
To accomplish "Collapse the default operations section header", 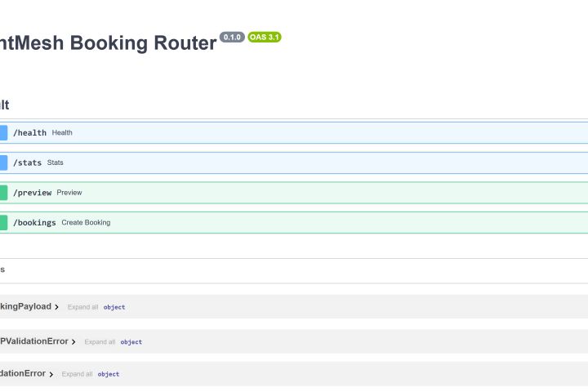I will (x=5, y=105).
